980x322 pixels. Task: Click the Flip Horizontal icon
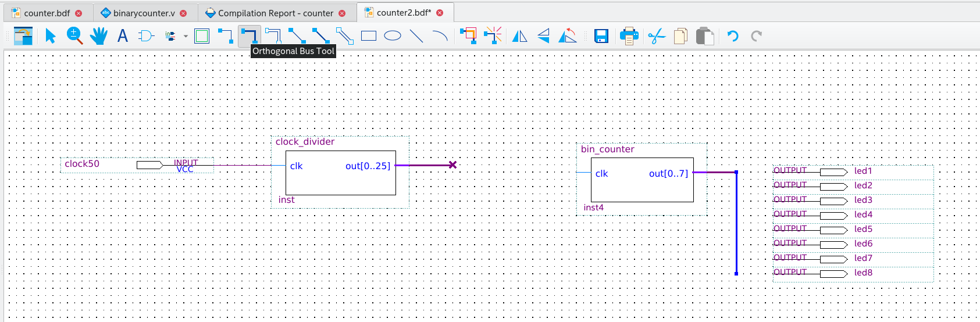click(x=519, y=36)
